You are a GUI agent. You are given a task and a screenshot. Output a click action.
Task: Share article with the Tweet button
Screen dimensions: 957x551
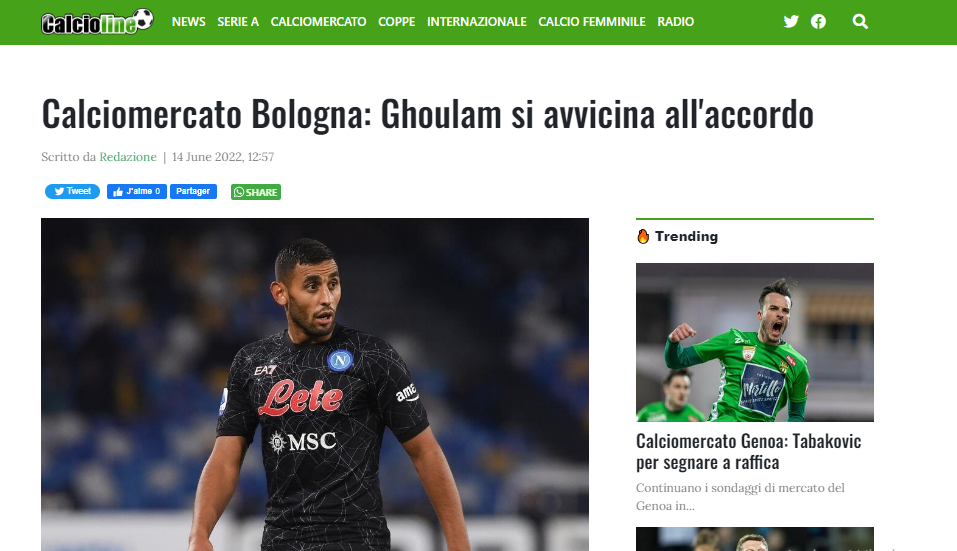click(x=72, y=192)
